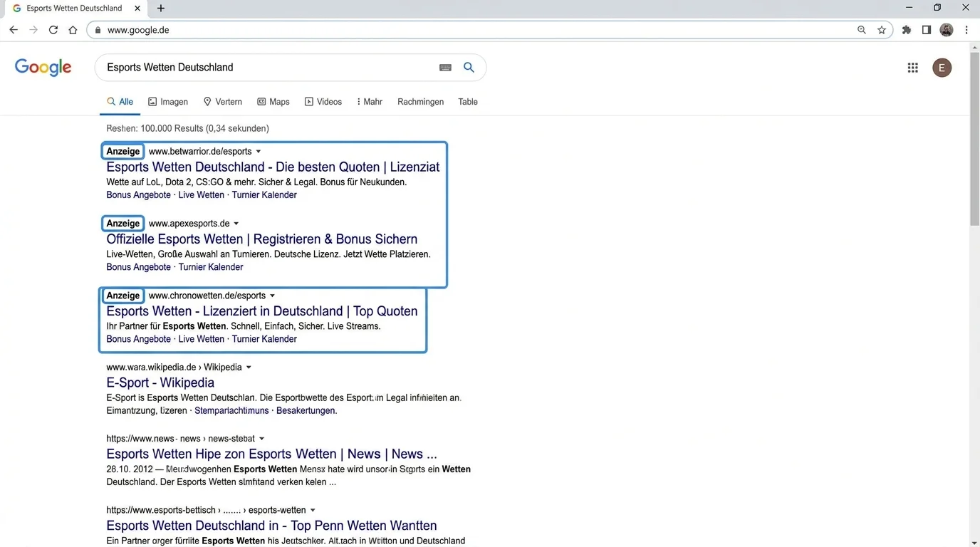Bookmark this page with star icon
The image size is (980, 547).
coord(882,30)
